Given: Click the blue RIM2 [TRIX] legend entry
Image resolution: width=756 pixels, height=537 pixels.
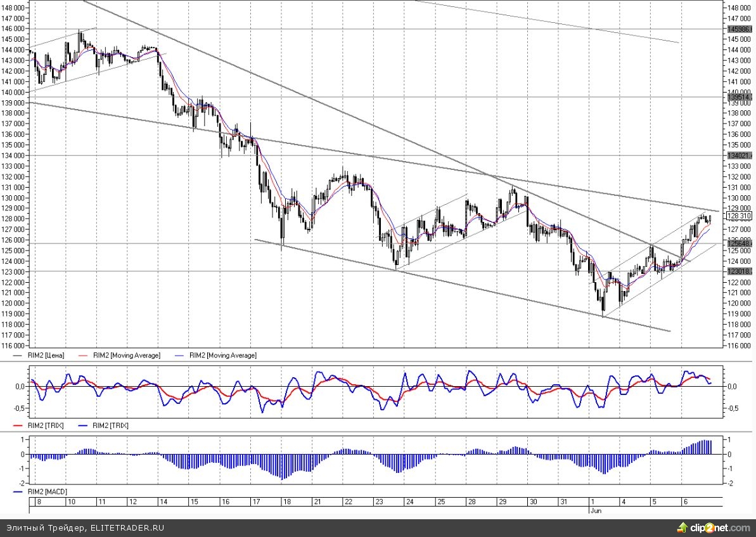Looking at the screenshot, I should [x=110, y=425].
